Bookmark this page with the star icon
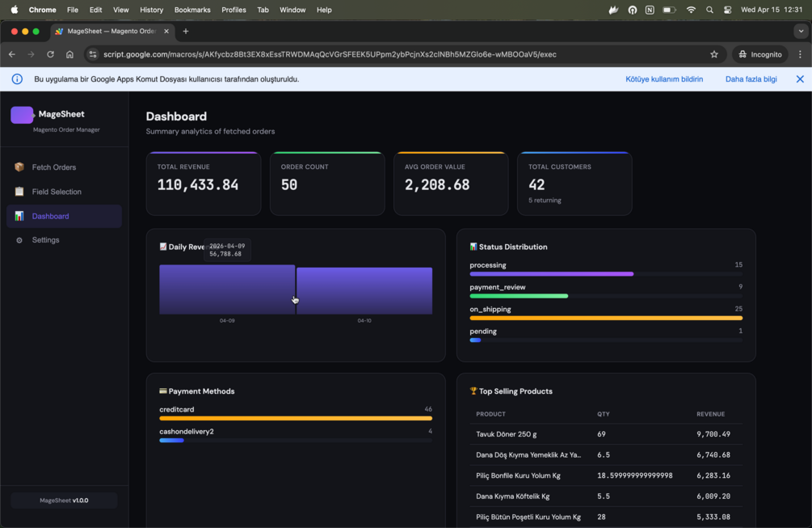 [714, 54]
